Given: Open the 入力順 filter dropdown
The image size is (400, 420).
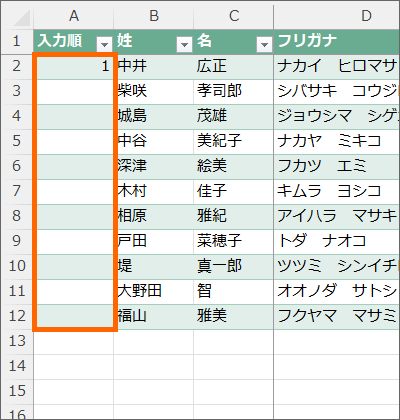Looking at the screenshot, I should pos(104,44).
